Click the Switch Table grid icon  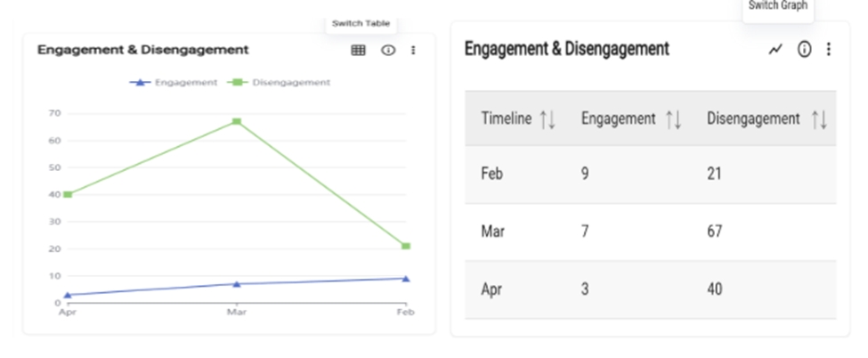click(x=358, y=51)
